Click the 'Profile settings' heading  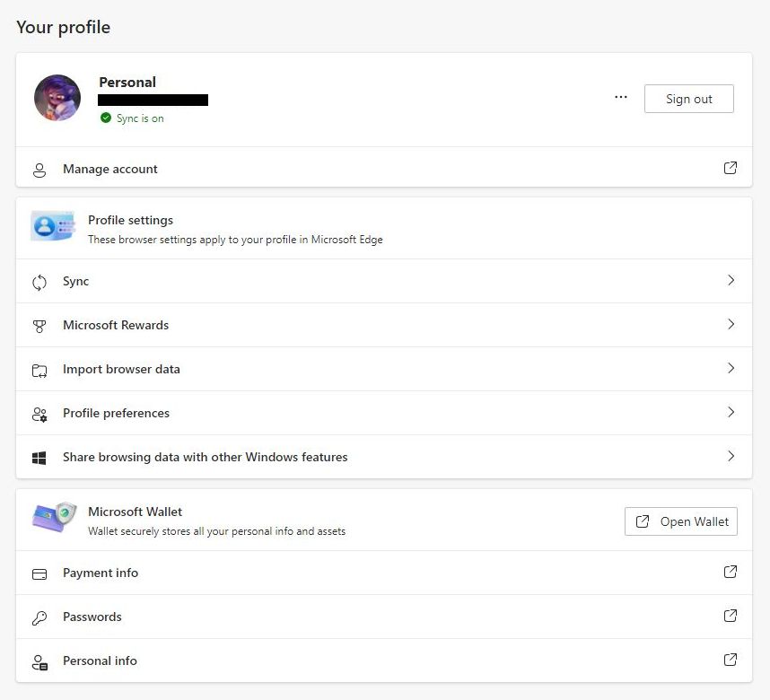coord(131,220)
